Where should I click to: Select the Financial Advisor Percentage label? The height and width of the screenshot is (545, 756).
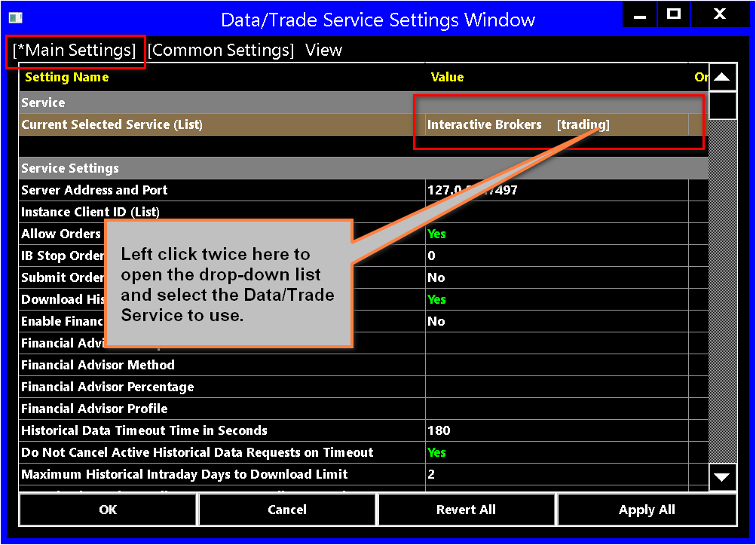(108, 387)
